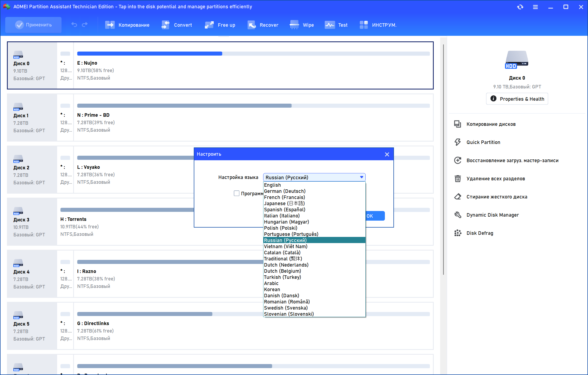Select the I: Razno partition
Screen dimensions: 588x375
(253, 274)
